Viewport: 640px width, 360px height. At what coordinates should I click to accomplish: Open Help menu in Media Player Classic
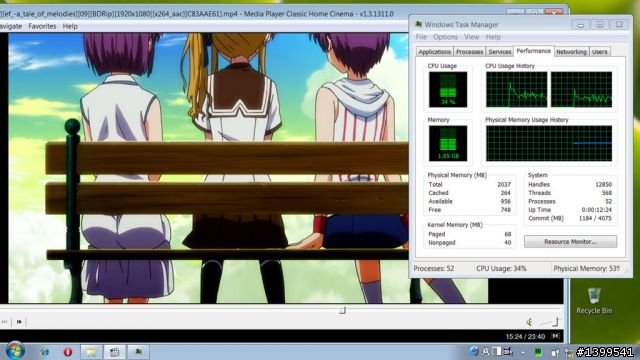70,26
